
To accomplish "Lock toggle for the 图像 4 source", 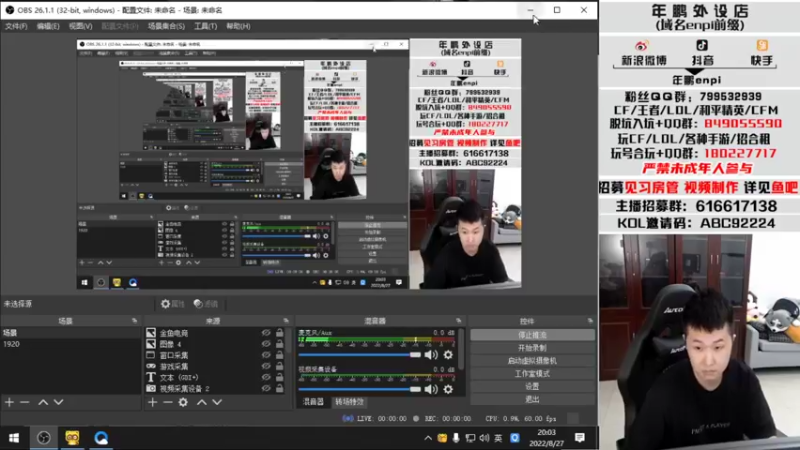I will [x=280, y=344].
